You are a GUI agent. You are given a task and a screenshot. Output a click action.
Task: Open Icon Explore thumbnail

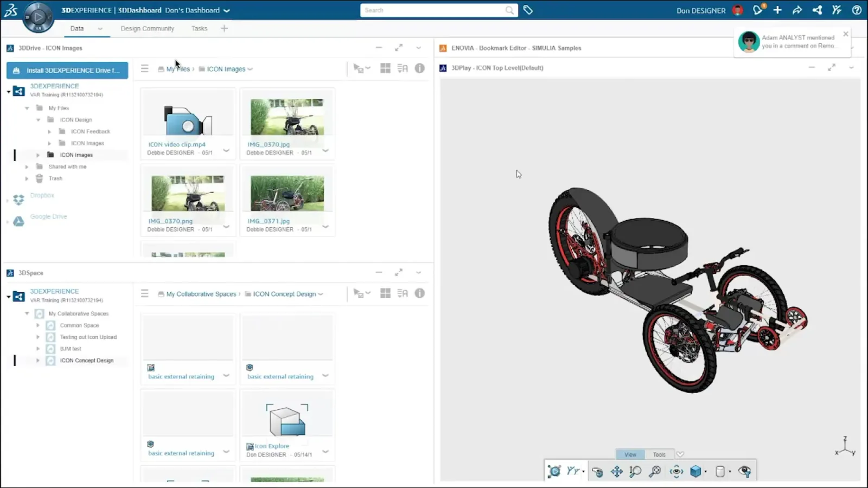pyautogui.click(x=288, y=419)
